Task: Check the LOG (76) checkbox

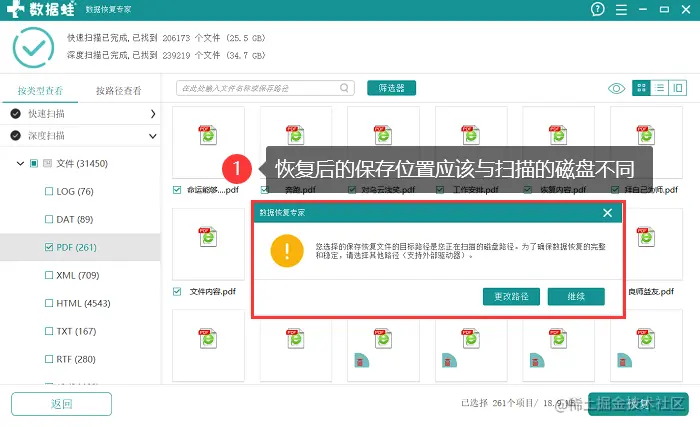Action: (x=49, y=192)
